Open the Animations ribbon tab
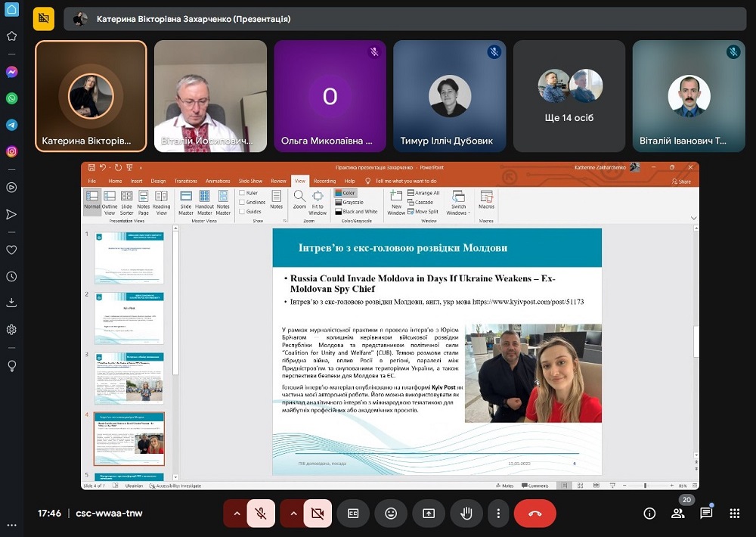Image resolution: width=756 pixels, height=537 pixels. (x=218, y=182)
